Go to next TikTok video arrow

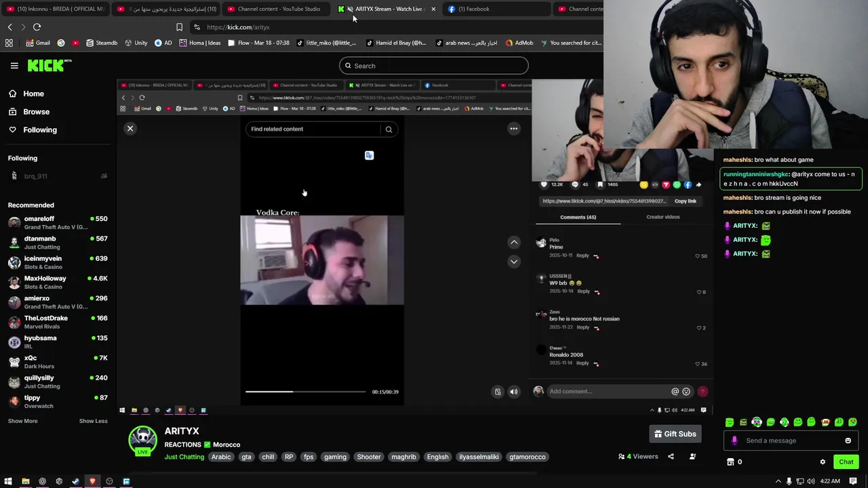coord(514,262)
